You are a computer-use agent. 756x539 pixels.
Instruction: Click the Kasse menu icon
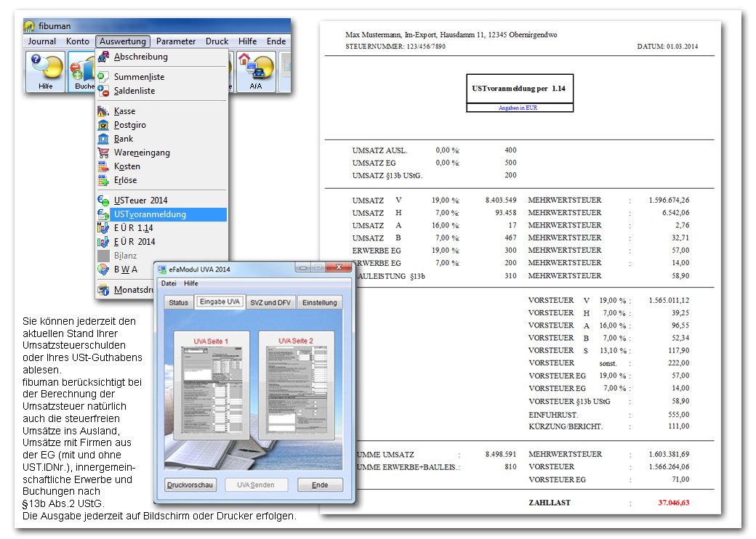(x=103, y=111)
